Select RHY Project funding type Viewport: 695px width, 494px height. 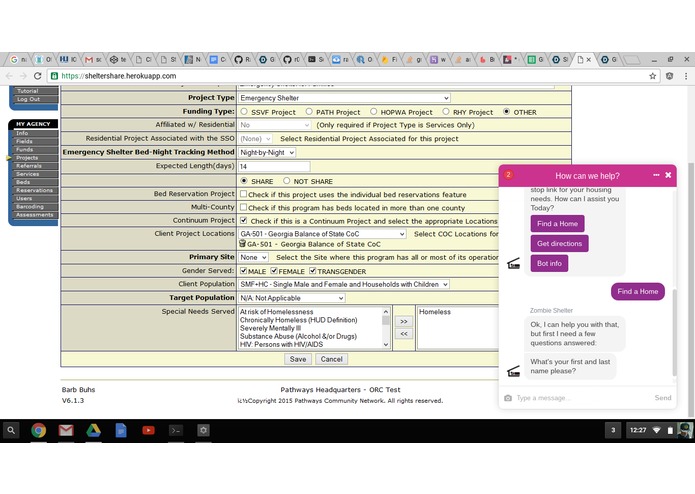446,112
